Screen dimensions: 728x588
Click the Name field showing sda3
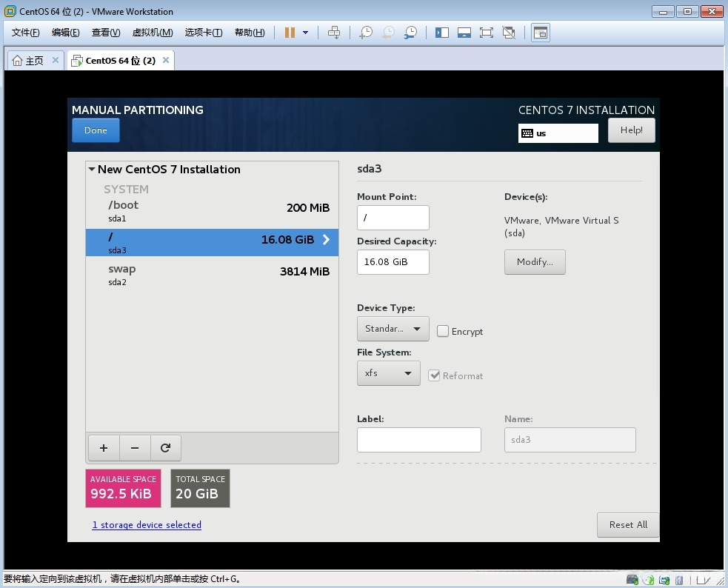click(570, 439)
